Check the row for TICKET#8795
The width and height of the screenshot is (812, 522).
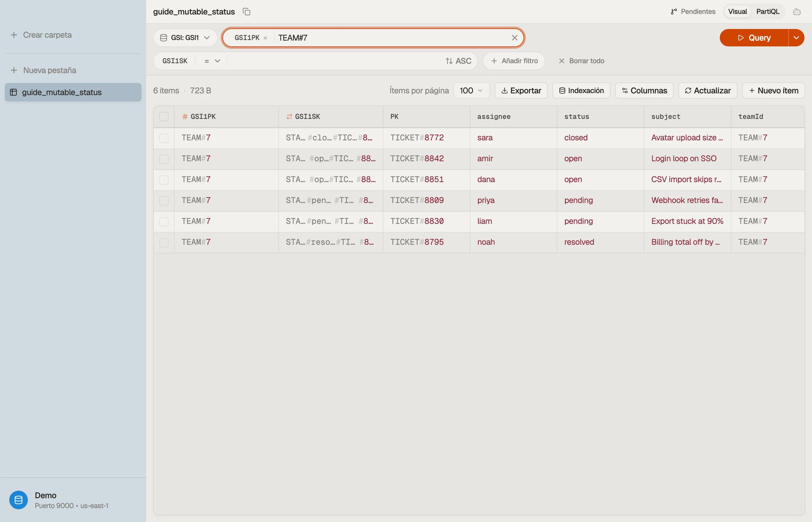(x=164, y=242)
